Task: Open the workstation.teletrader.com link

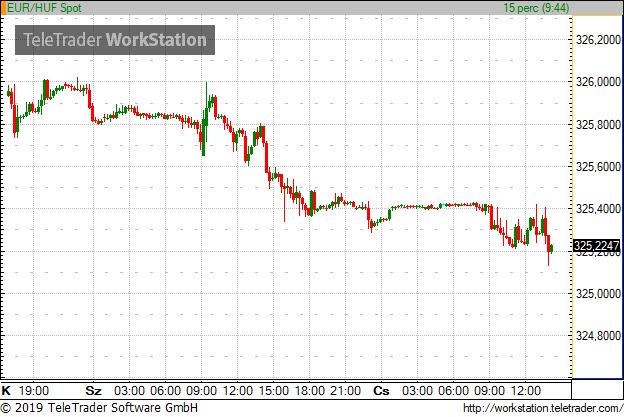Action: pos(543,408)
